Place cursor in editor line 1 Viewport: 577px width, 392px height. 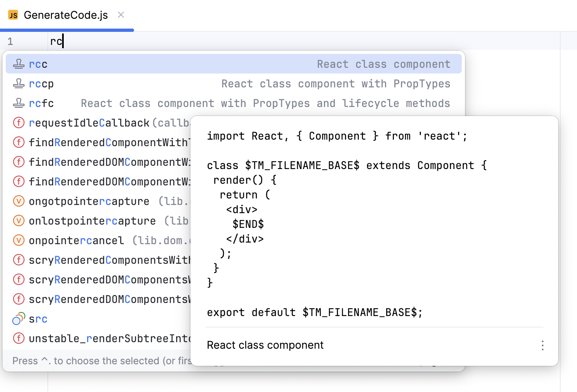(x=57, y=41)
